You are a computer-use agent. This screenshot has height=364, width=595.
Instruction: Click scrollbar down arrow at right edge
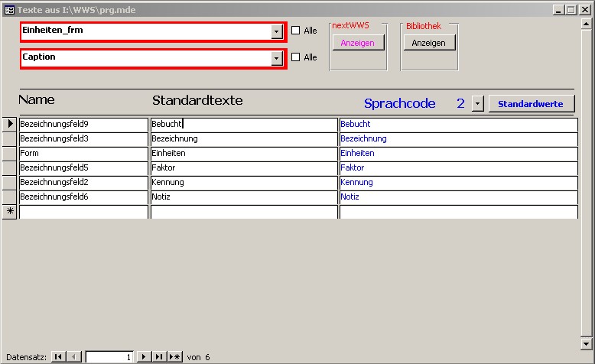[x=586, y=343]
